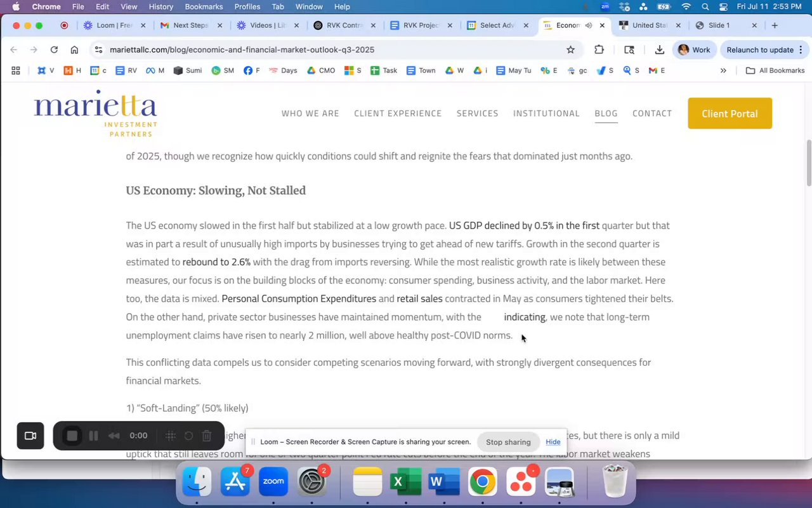Image resolution: width=812 pixels, height=508 pixels.
Task: Open macOS Spotlight search icon
Action: pos(705,7)
